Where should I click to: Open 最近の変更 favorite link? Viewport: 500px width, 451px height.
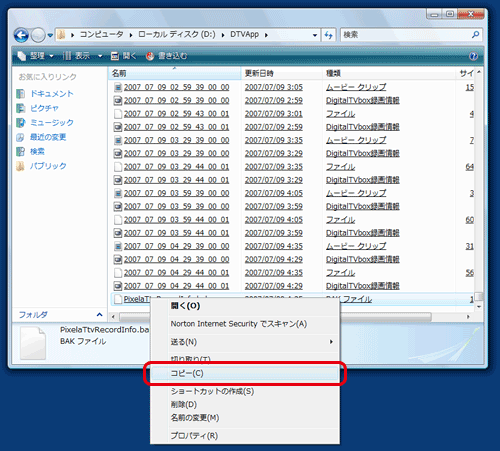pyautogui.click(x=48, y=137)
